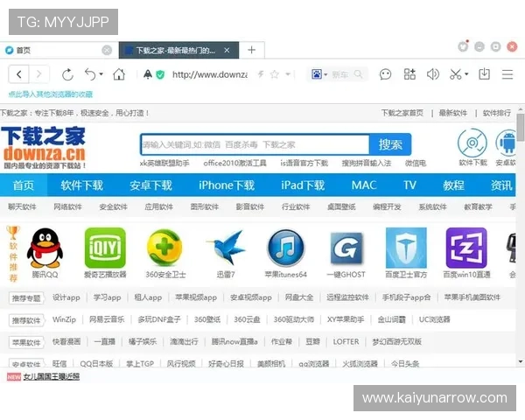Viewport: 525px width, 420px height.
Task: Open the LOFTER apple software link
Action: [x=346, y=341]
